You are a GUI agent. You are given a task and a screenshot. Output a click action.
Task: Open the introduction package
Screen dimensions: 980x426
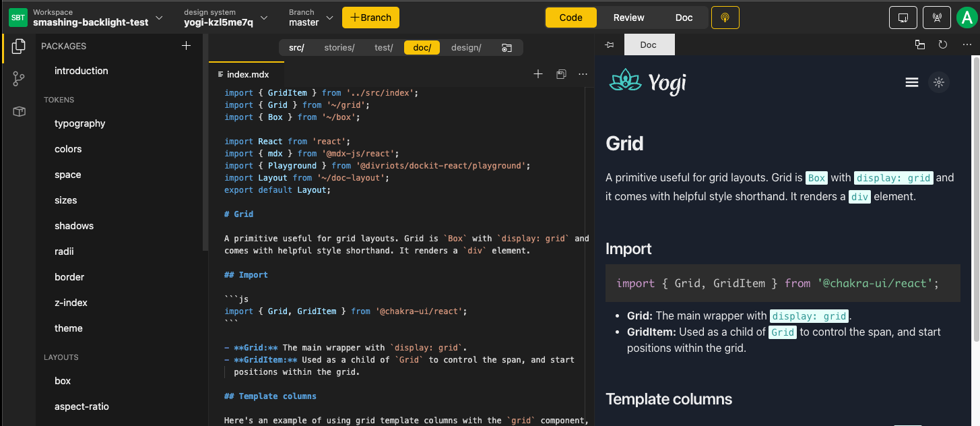81,71
